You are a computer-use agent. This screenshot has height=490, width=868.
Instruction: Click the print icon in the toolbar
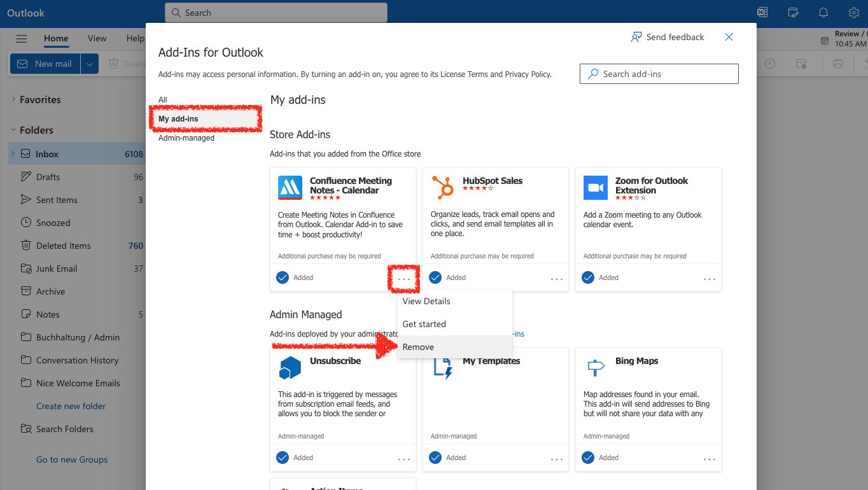(x=838, y=64)
